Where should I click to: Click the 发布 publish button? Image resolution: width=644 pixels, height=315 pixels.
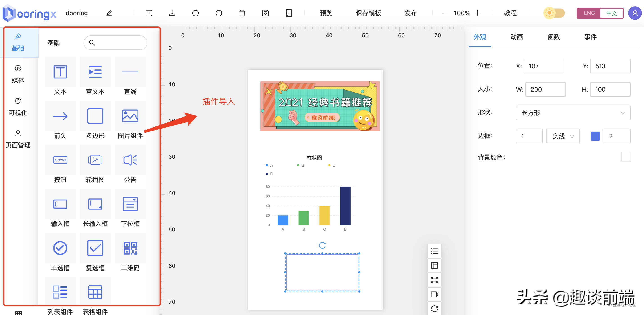(x=410, y=13)
